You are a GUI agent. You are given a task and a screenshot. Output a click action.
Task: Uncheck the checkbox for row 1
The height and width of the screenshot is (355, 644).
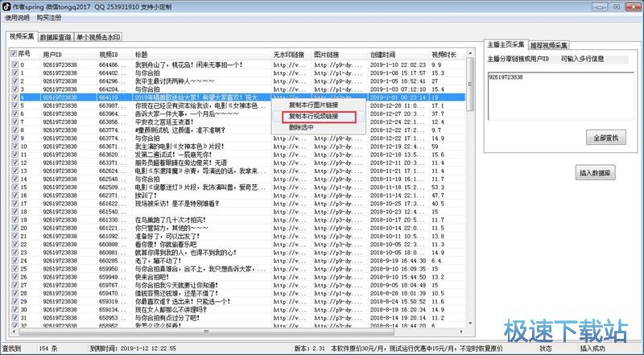pyautogui.click(x=15, y=72)
